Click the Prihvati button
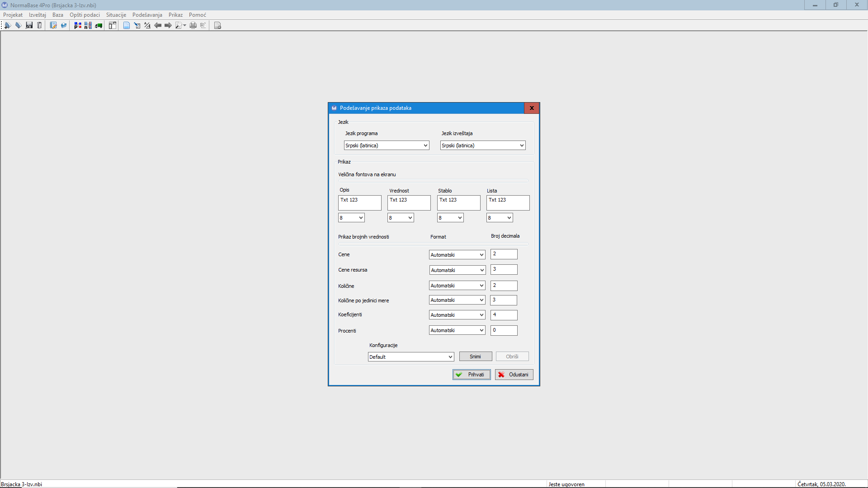Viewport: 868px width, 488px height. click(472, 375)
